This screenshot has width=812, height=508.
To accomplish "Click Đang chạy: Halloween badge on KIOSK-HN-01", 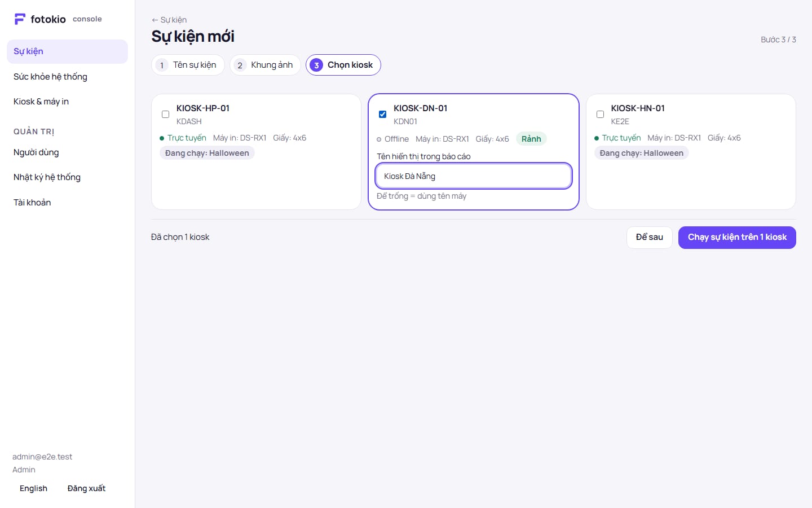I will [642, 153].
